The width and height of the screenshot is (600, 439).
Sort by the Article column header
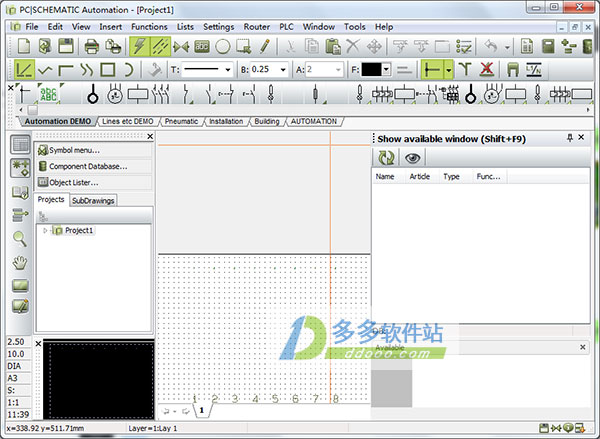point(420,176)
